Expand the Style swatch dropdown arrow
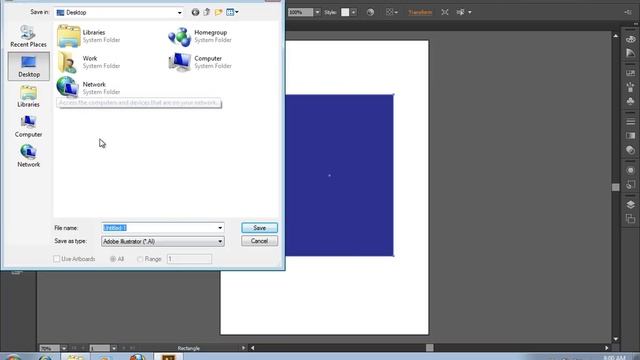Screen dimensions: 640x360 click(x=353, y=12)
